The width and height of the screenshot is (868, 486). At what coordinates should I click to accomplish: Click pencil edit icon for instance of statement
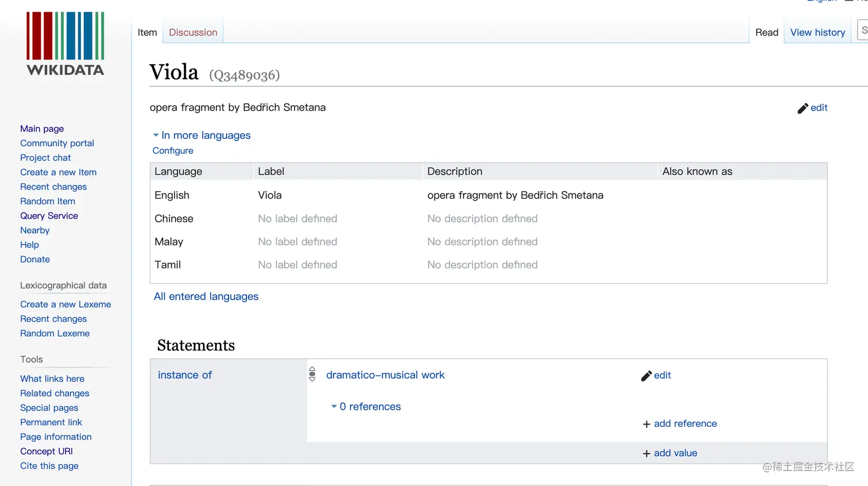[646, 376]
